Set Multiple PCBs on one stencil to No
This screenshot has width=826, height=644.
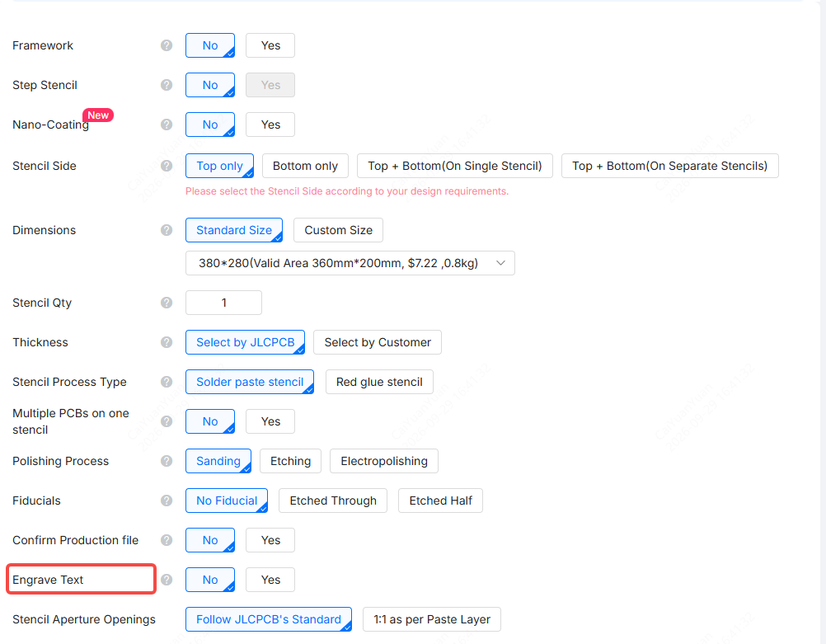coord(210,421)
